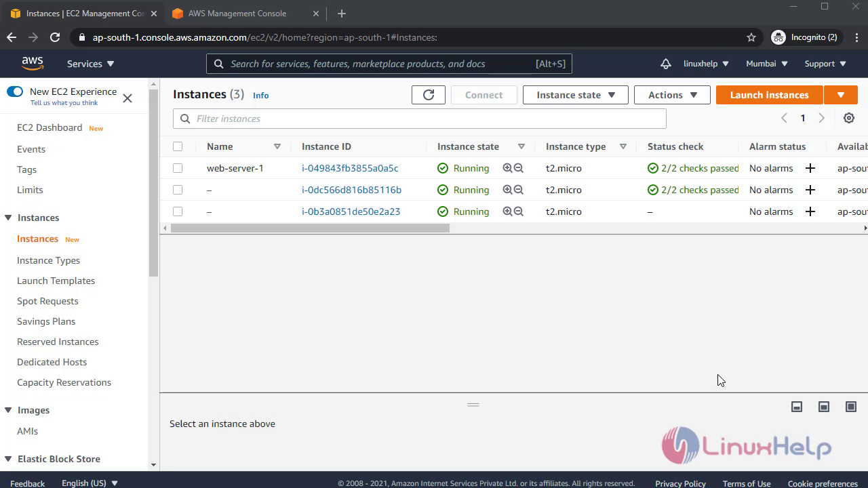868x488 pixels.
Task: Open a new browser tab
Action: tap(342, 14)
